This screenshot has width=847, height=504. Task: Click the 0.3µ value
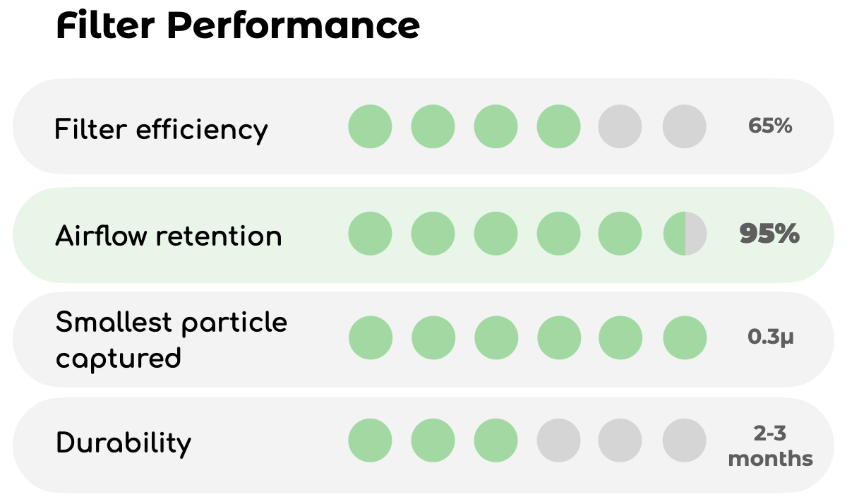tap(771, 337)
